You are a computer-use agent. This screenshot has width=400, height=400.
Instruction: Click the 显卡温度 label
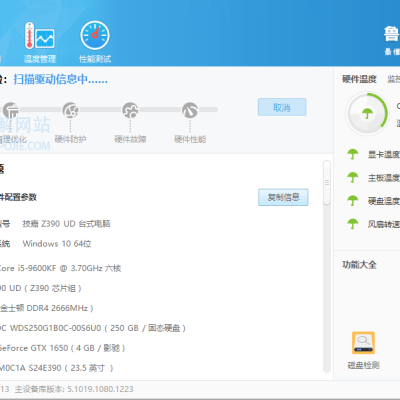pyautogui.click(x=384, y=155)
